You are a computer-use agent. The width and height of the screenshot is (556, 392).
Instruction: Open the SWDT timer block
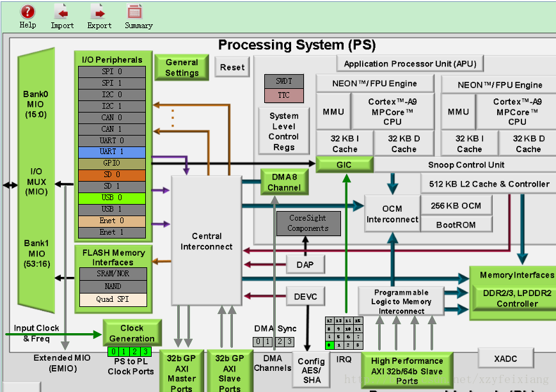[x=284, y=81]
